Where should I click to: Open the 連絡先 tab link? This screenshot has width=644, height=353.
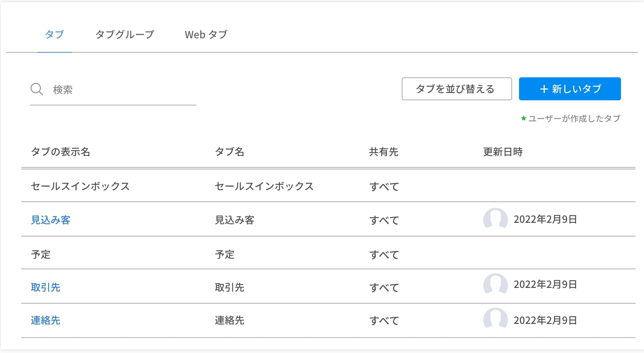pos(46,320)
